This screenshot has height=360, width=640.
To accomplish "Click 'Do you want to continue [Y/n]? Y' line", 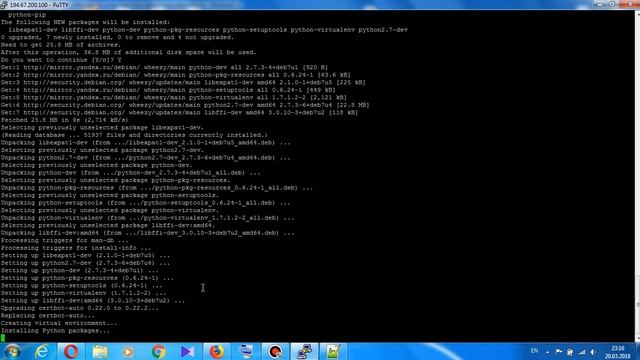I will tap(61, 60).
